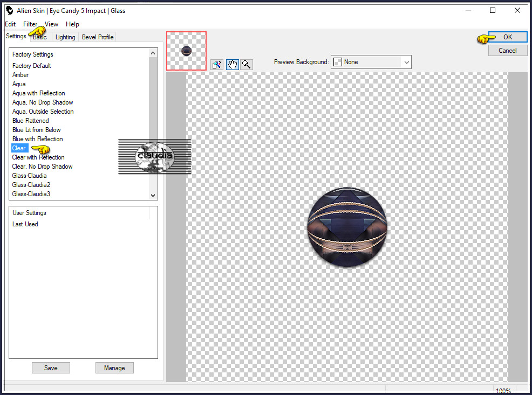Switch to the Bevel Profile tab
Viewport: 532px width, 395px height.
98,37
